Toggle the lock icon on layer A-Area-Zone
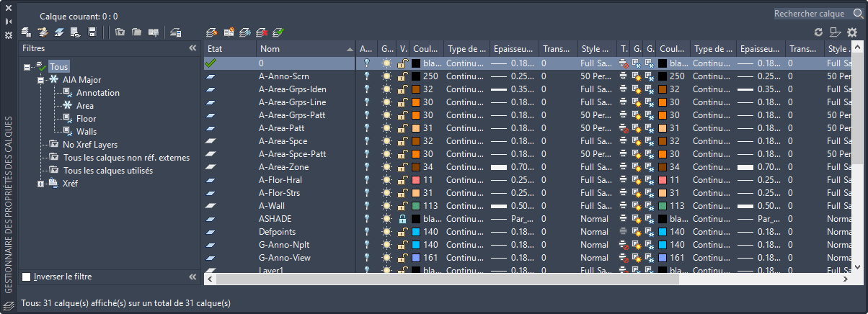 point(404,167)
